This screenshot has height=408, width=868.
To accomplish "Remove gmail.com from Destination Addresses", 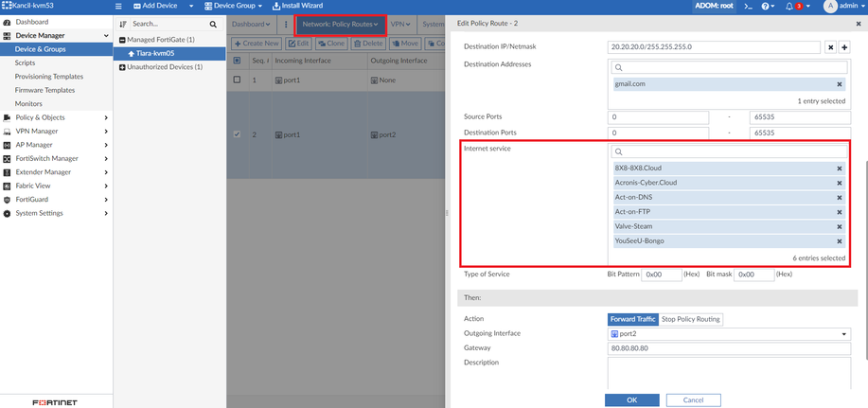I will (840, 84).
